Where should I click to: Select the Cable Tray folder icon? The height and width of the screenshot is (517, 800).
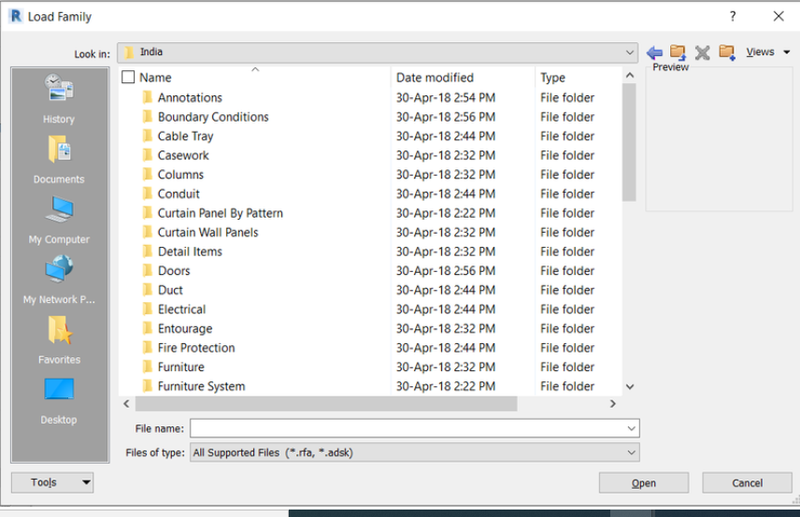pos(147,136)
